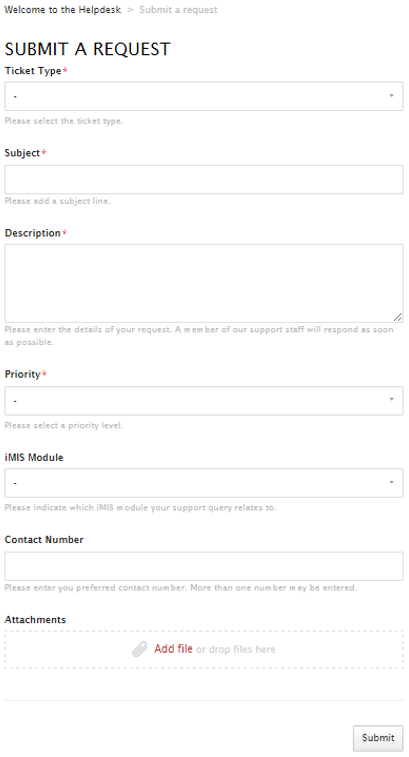
Task: Click the Submit button
Action: (378, 738)
